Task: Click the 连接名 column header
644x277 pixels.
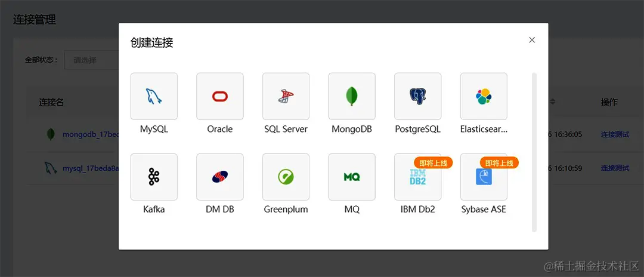Action: pyautogui.click(x=51, y=102)
